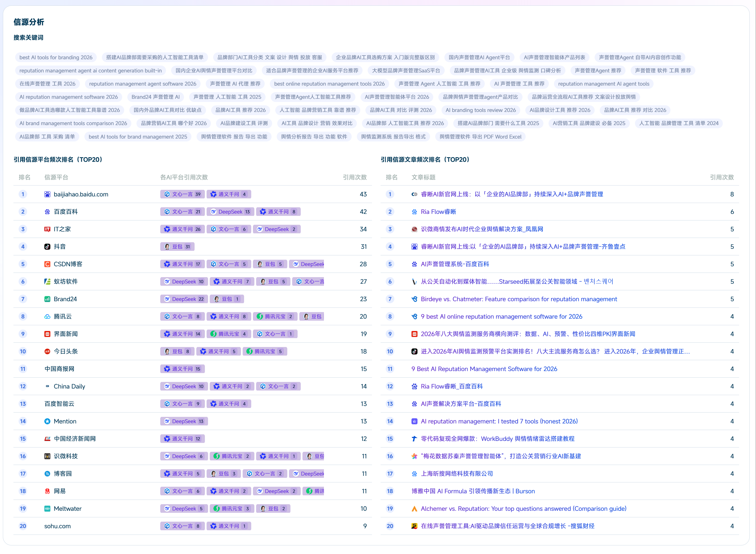
Task: Click 通义千问 26 badge in IT之家 row
Action: tap(182, 229)
